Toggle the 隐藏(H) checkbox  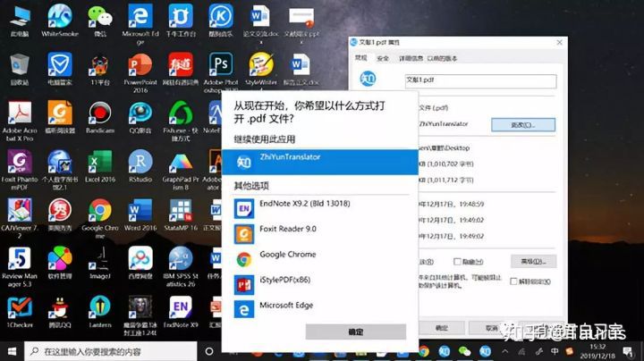(x=457, y=262)
